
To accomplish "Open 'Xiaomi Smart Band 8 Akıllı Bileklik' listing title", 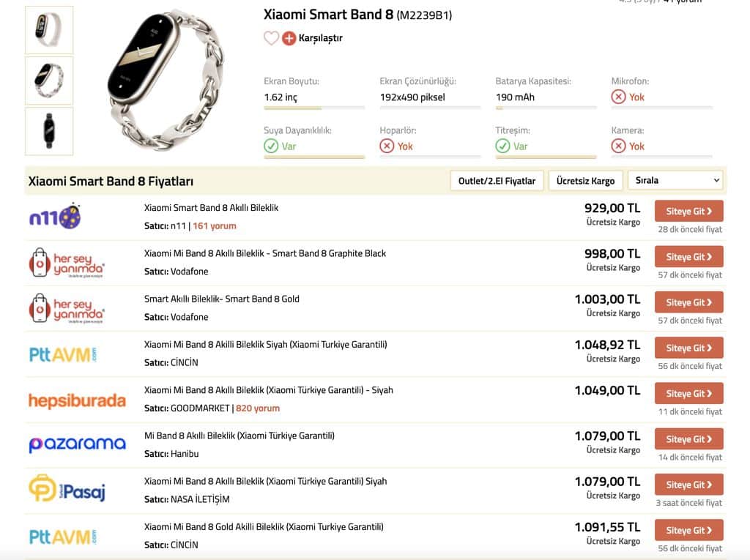I will pyautogui.click(x=212, y=208).
